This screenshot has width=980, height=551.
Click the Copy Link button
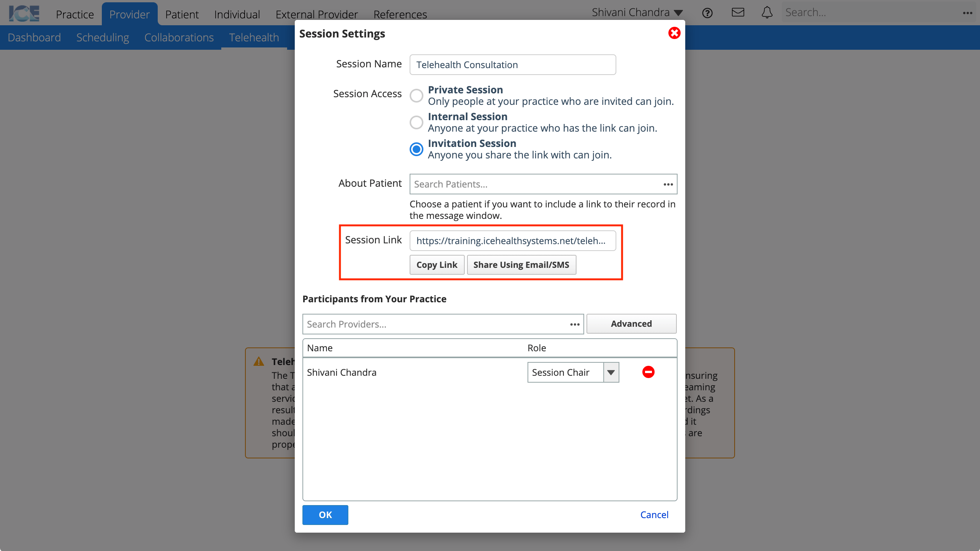437,264
